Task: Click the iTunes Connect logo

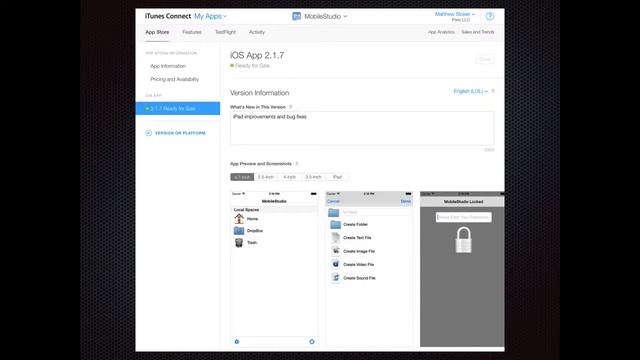Action: [x=168, y=16]
